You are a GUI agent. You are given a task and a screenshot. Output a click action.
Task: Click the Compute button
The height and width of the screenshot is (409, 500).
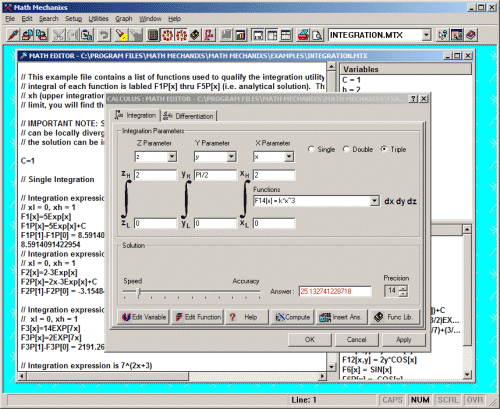(x=292, y=317)
